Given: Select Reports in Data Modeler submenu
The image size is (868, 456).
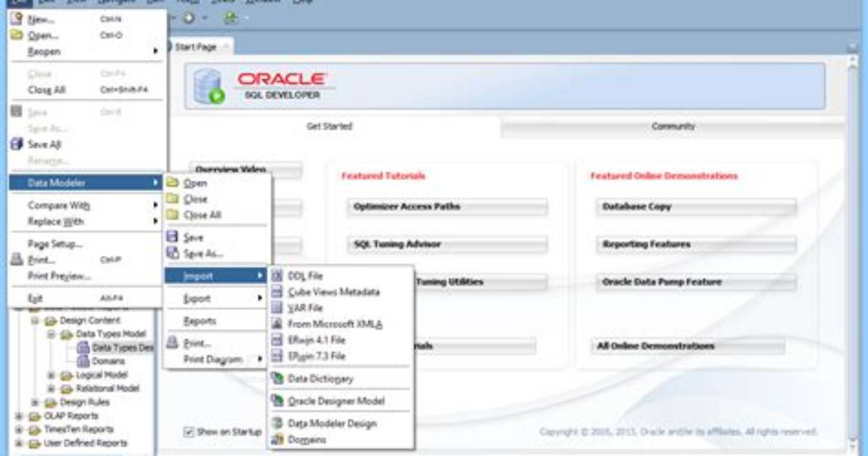Looking at the screenshot, I should pyautogui.click(x=216, y=322).
